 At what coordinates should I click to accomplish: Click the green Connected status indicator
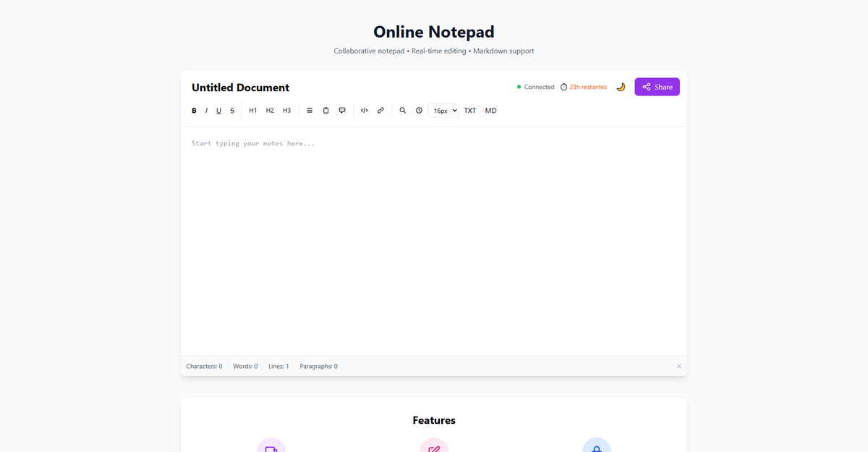coord(535,87)
